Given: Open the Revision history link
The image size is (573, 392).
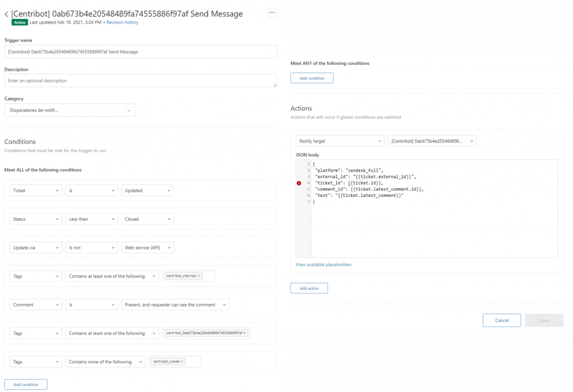Looking at the screenshot, I should click(123, 22).
